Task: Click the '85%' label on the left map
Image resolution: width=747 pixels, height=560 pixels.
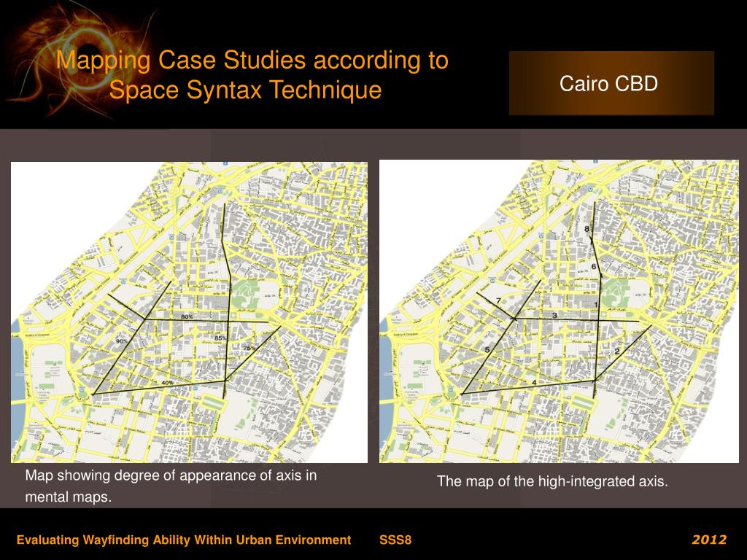Action: click(x=220, y=338)
